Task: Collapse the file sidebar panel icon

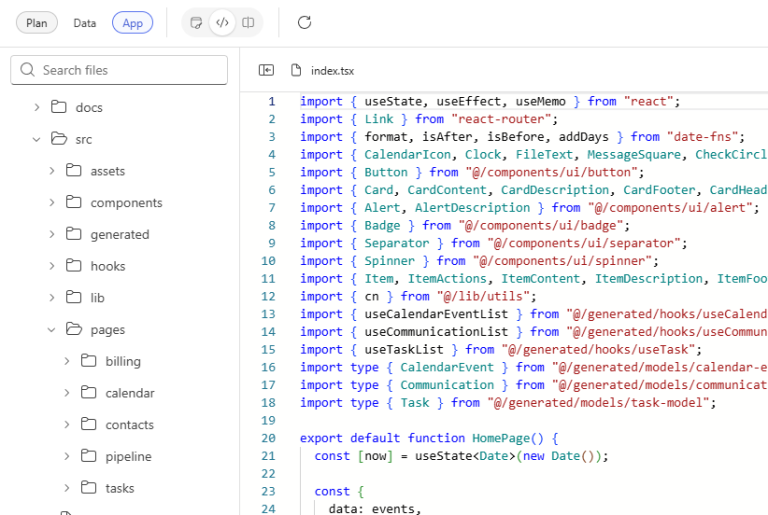Action: [266, 70]
